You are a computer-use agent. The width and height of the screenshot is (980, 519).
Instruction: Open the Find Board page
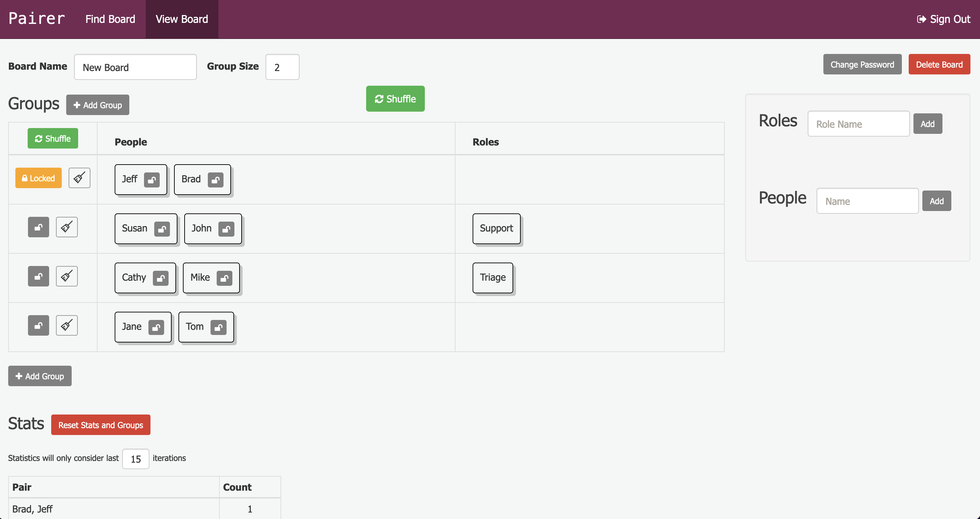point(110,19)
